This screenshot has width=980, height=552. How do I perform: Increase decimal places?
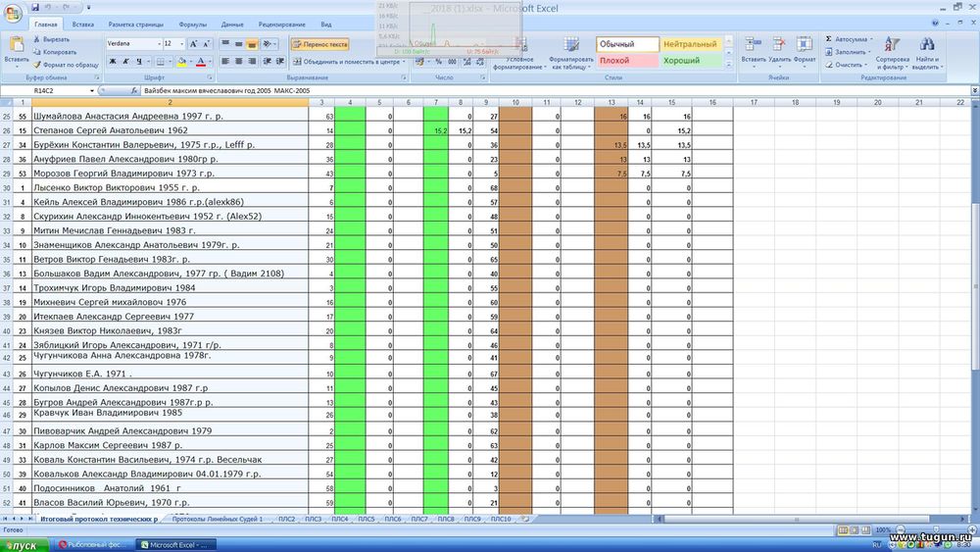(466, 61)
